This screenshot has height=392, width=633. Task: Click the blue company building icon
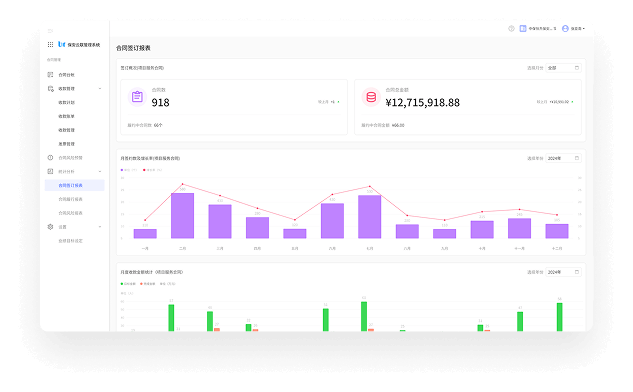523,29
